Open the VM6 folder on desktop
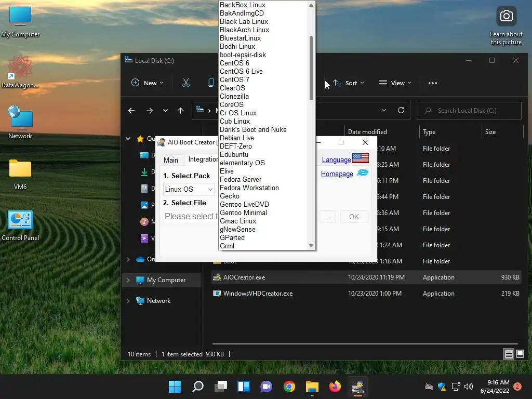Viewport: 532px width, 399px height. pyautogui.click(x=20, y=174)
